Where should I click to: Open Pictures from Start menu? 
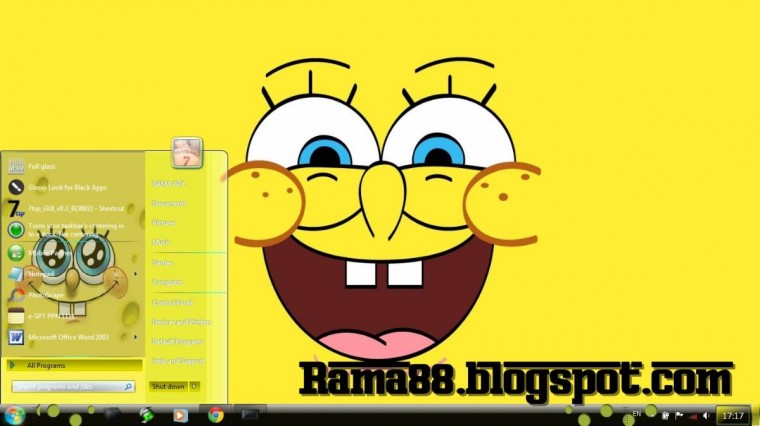tap(163, 222)
